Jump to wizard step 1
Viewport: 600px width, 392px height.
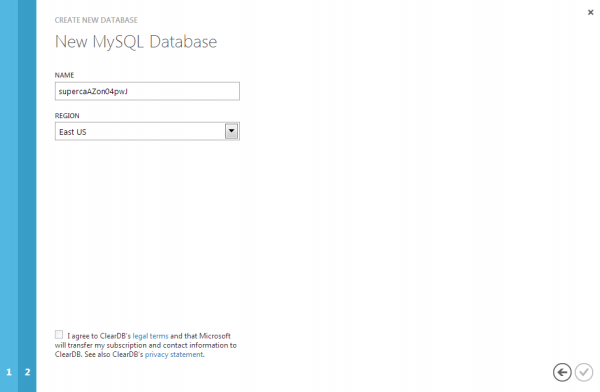click(9, 372)
